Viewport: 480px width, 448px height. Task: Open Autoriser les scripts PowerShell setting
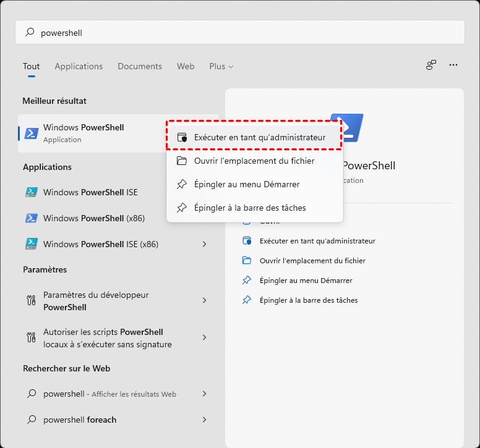108,338
